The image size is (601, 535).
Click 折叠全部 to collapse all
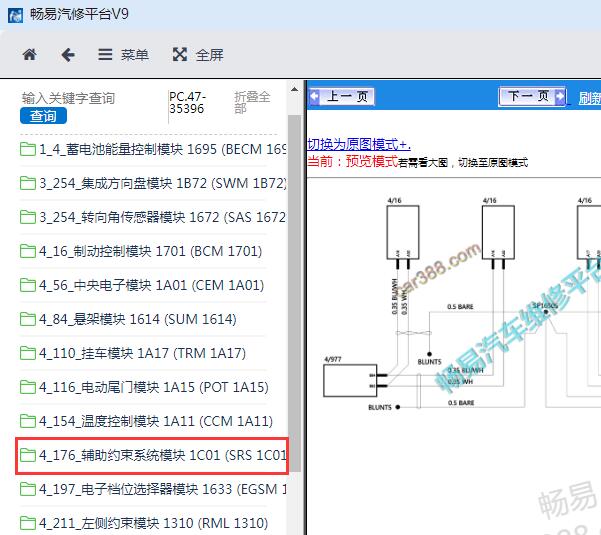click(x=252, y=103)
